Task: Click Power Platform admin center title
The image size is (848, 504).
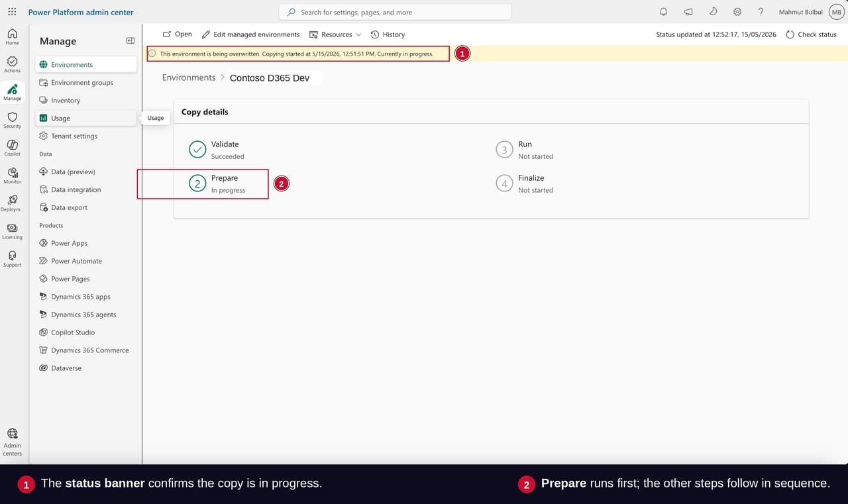Action: tap(81, 12)
